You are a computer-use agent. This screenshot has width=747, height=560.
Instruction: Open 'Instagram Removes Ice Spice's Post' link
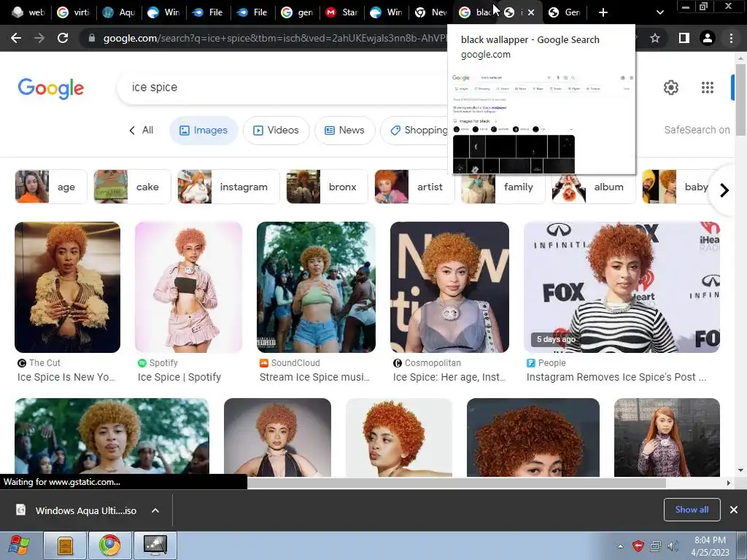616,377
